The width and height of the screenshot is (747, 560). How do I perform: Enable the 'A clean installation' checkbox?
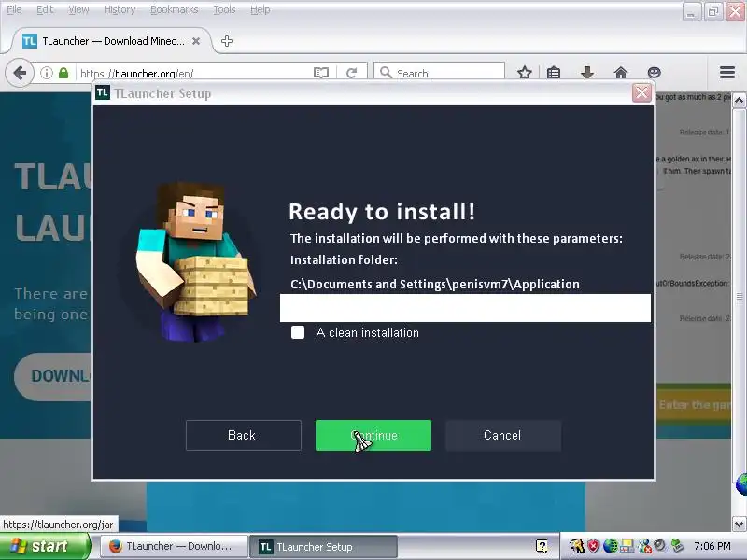pyautogui.click(x=298, y=332)
